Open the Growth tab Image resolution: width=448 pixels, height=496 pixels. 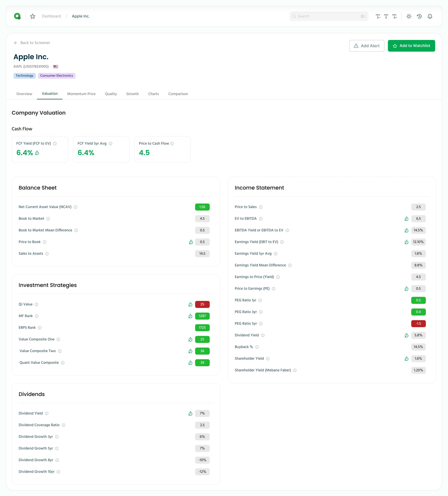tap(132, 94)
